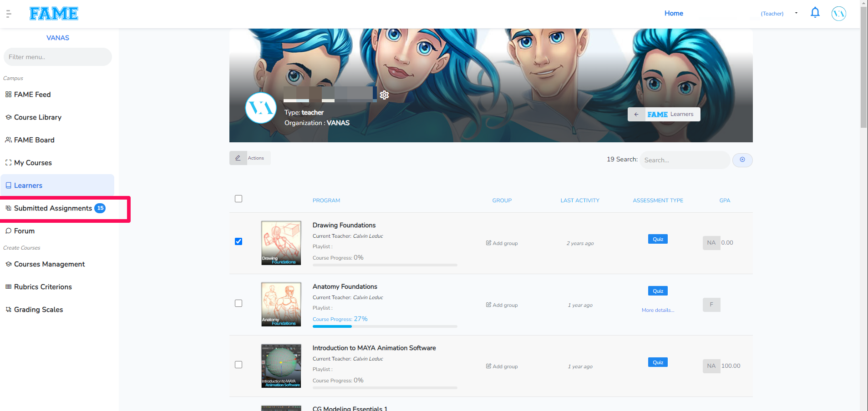Click Quiz badge for Drawing Foundations

(658, 239)
